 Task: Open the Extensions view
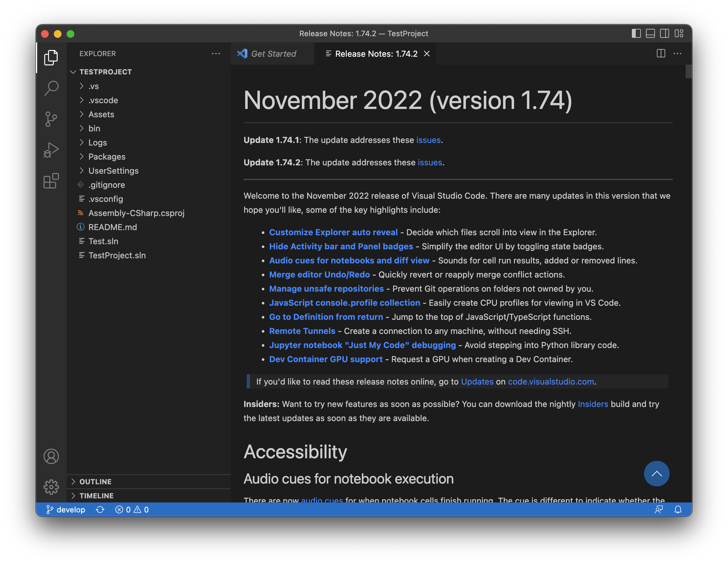51,181
